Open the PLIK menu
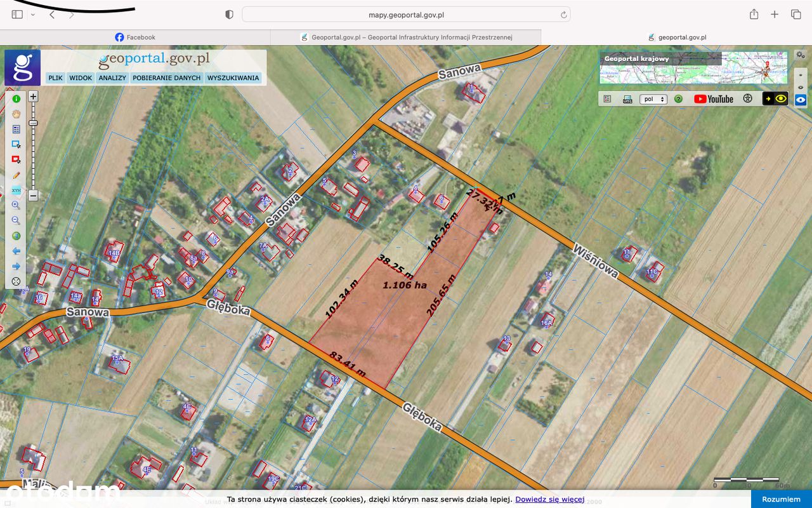The width and height of the screenshot is (812, 508). click(x=55, y=77)
